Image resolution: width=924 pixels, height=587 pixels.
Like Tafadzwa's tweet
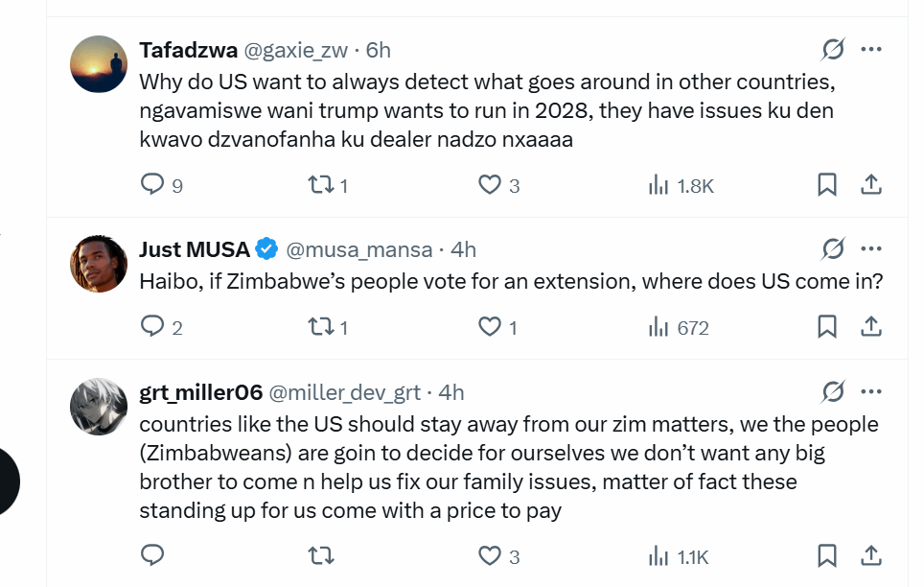pos(490,184)
